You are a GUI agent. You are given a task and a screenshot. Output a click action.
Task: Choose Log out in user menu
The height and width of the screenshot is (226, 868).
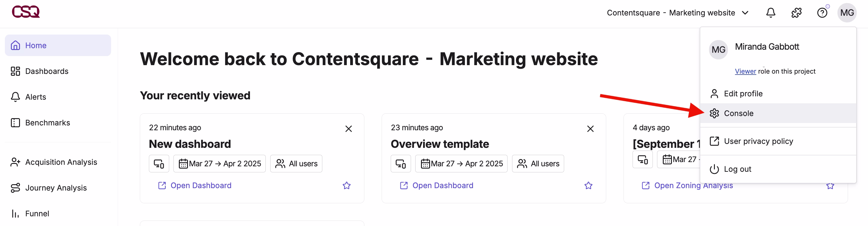[778, 169]
